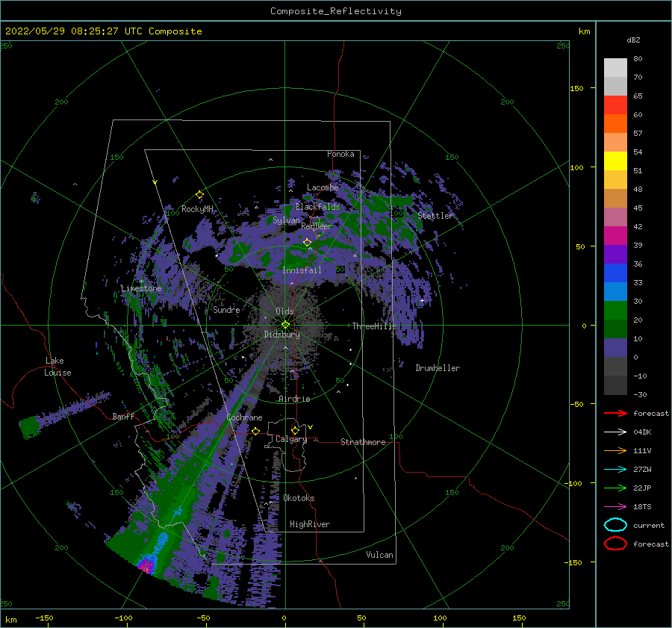Click the Cochrane label

point(244,417)
